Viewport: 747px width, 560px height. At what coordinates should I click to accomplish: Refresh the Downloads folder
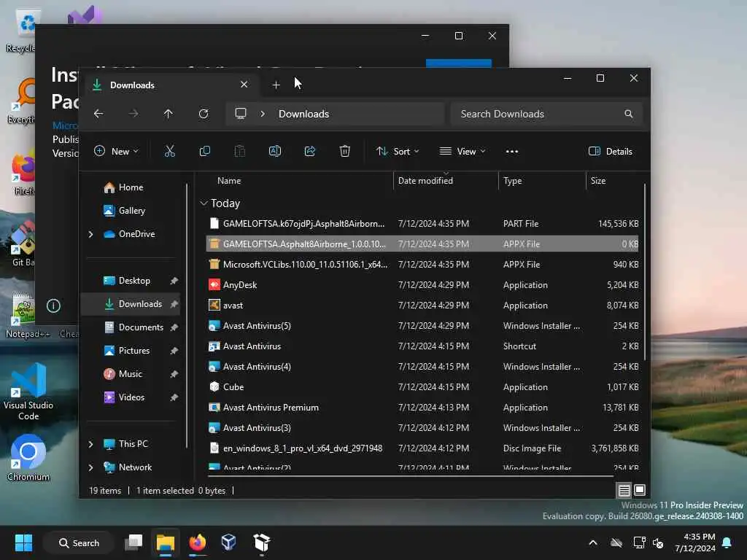204,114
